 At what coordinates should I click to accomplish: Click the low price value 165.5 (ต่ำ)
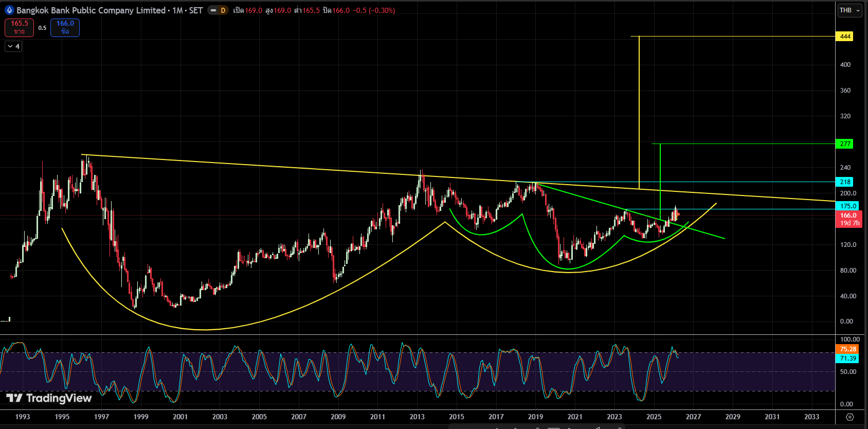[x=311, y=10]
